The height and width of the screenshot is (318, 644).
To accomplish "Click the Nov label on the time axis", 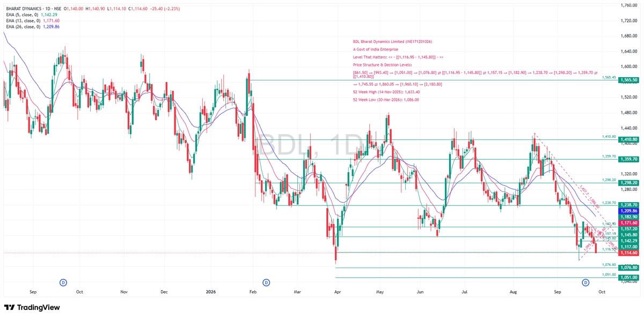I will 124,292.
